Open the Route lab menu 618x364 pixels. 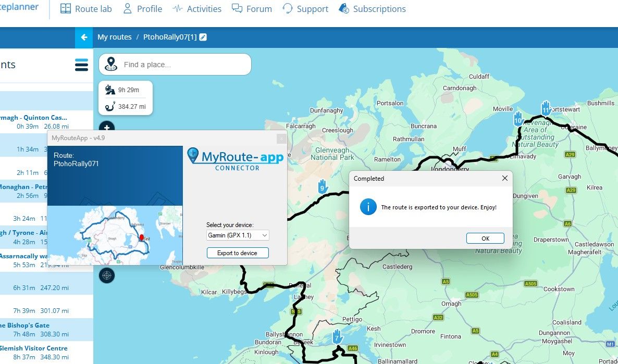pyautogui.click(x=86, y=9)
